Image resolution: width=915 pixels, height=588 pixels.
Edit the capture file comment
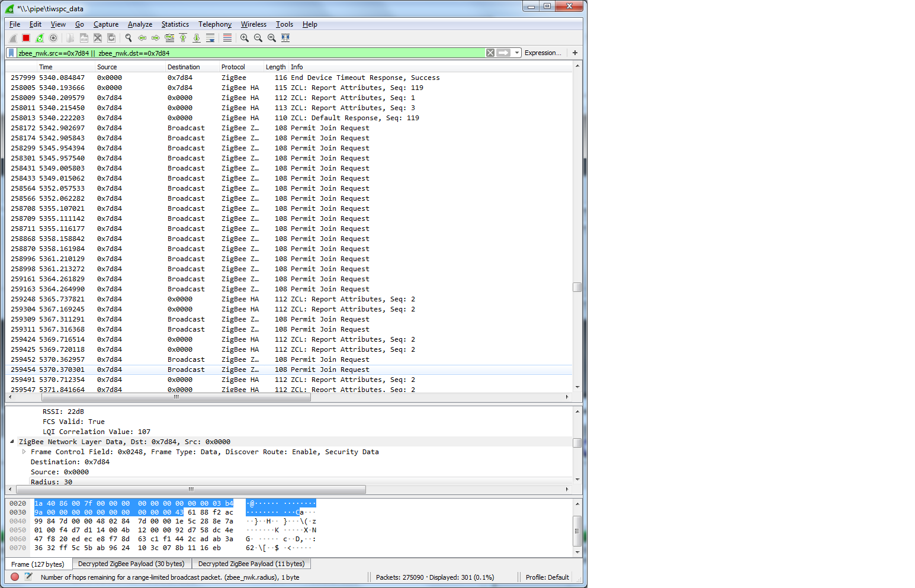point(28,577)
